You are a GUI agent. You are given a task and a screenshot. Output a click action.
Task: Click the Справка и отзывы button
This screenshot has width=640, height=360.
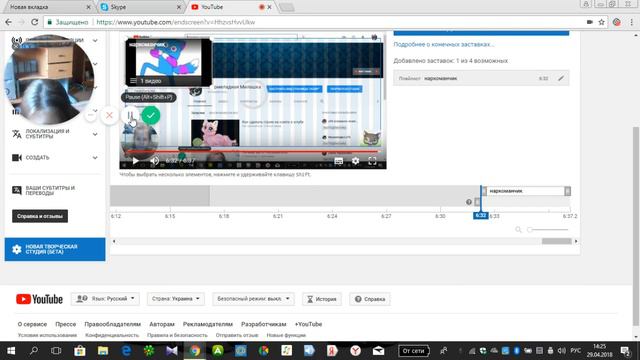[40, 216]
